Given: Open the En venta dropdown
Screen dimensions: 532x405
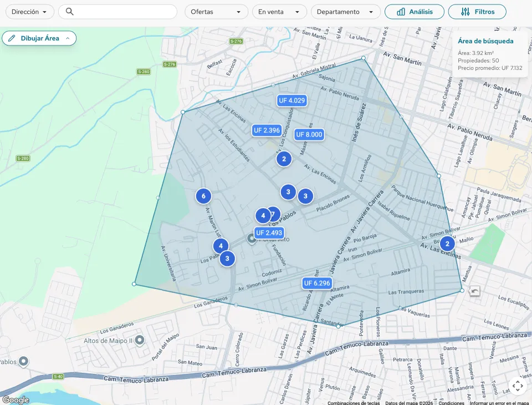Looking at the screenshot, I should 279,11.
